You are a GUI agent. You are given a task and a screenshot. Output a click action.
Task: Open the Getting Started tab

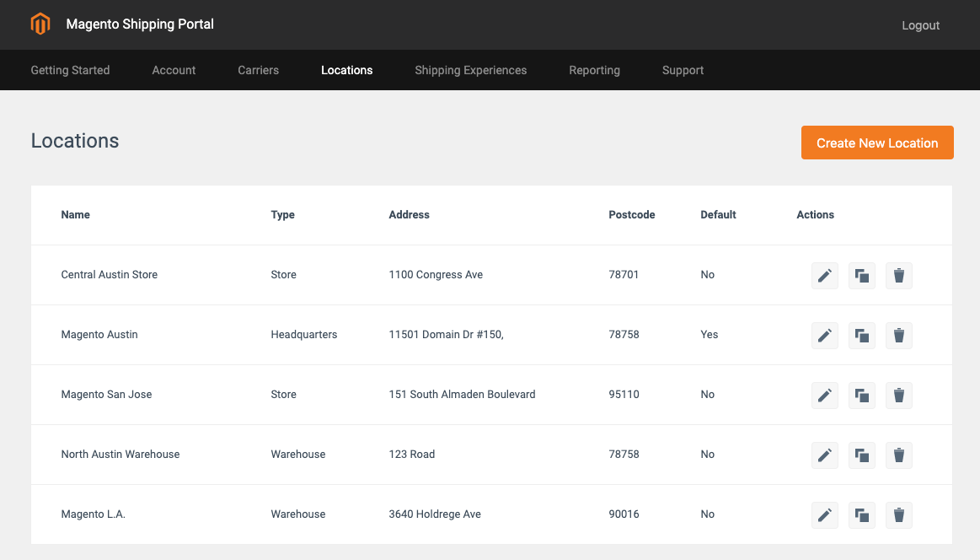pyautogui.click(x=70, y=70)
